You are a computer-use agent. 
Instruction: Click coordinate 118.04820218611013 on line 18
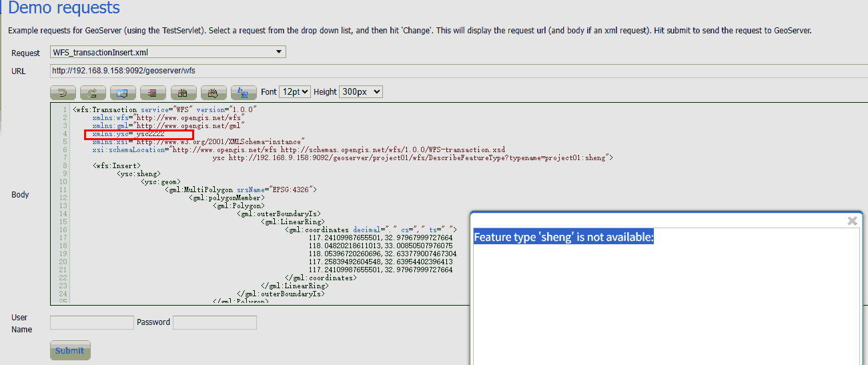(343, 246)
